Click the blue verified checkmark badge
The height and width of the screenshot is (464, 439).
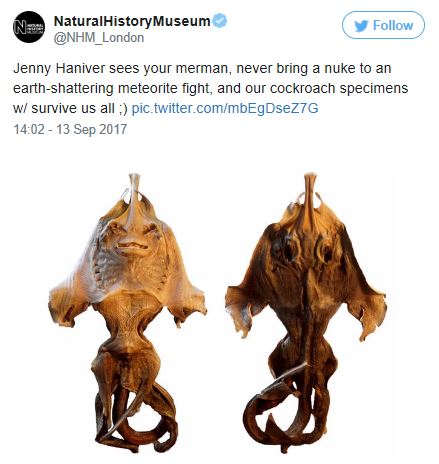pos(220,21)
